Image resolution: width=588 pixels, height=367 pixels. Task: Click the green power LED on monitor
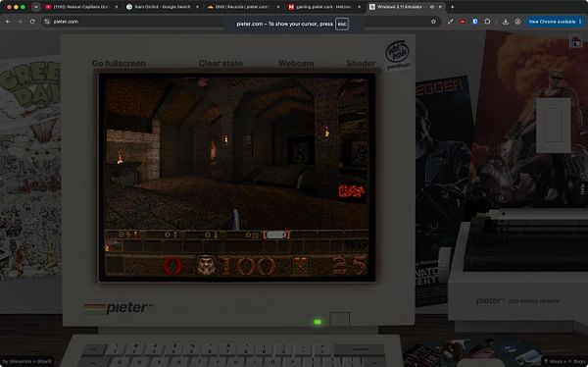point(318,322)
